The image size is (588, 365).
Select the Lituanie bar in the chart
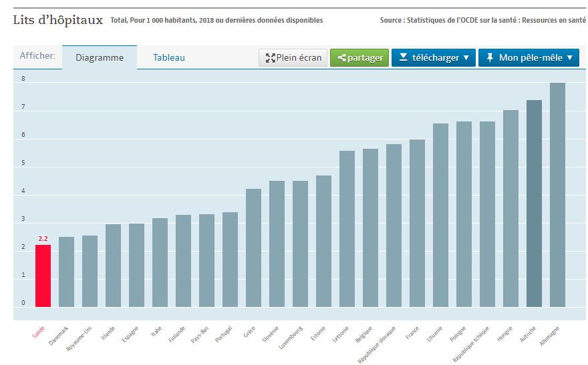(440, 216)
